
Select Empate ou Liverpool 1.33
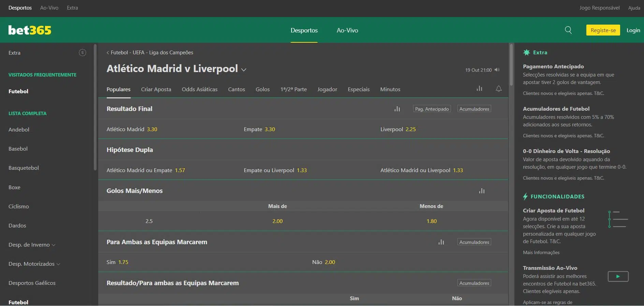[x=275, y=170]
